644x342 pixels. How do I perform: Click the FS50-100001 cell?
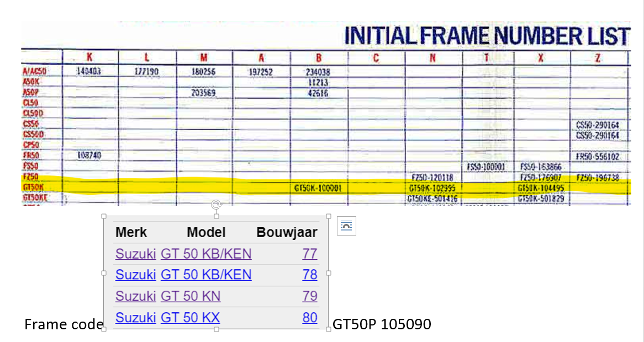(486, 167)
